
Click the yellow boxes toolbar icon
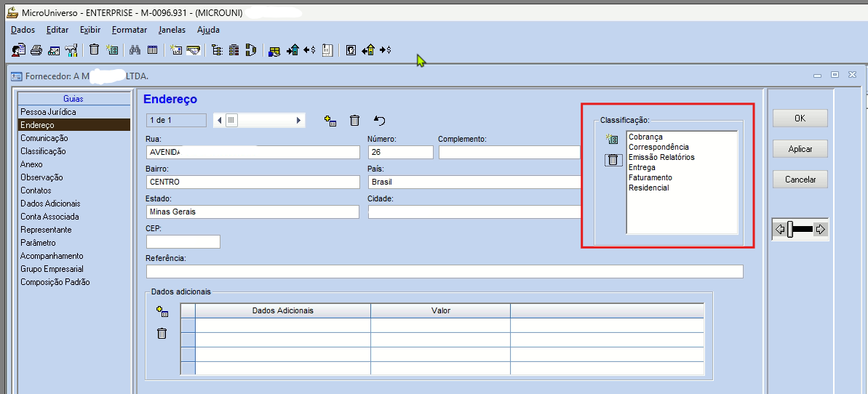[274, 51]
